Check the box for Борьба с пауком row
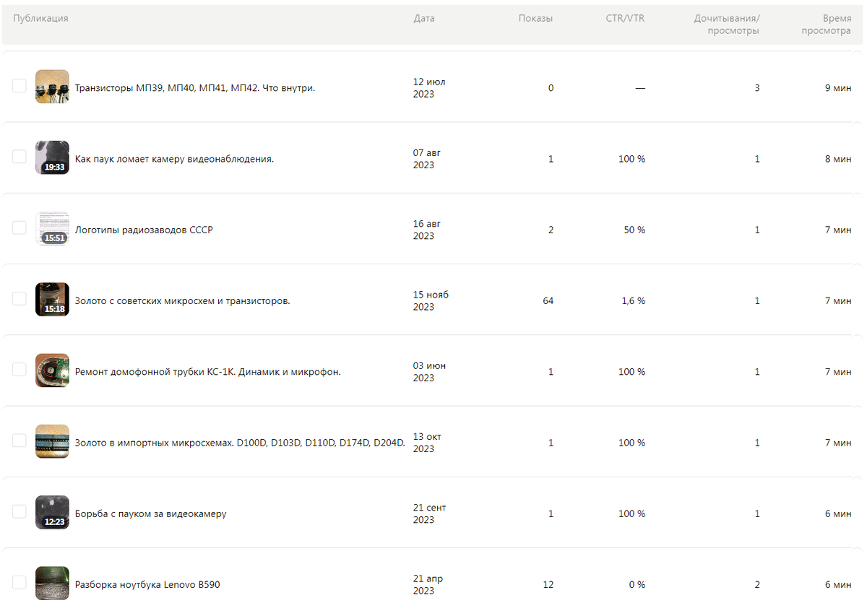Screen dimensions: 867x616 tap(20, 511)
